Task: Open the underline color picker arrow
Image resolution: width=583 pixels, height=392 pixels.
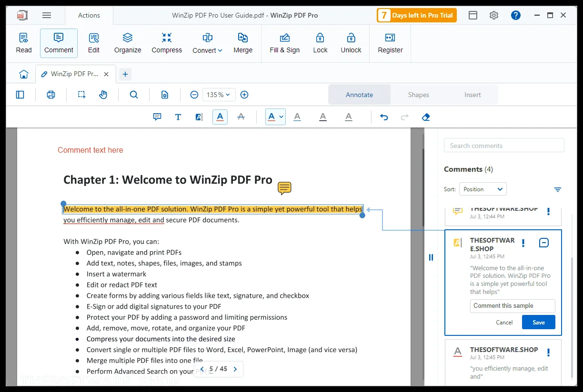Action: (281, 117)
